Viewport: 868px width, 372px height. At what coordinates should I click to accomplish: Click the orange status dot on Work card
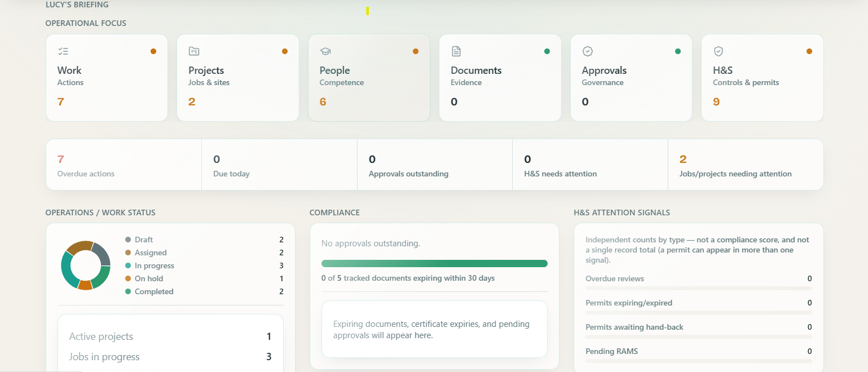[x=153, y=51]
